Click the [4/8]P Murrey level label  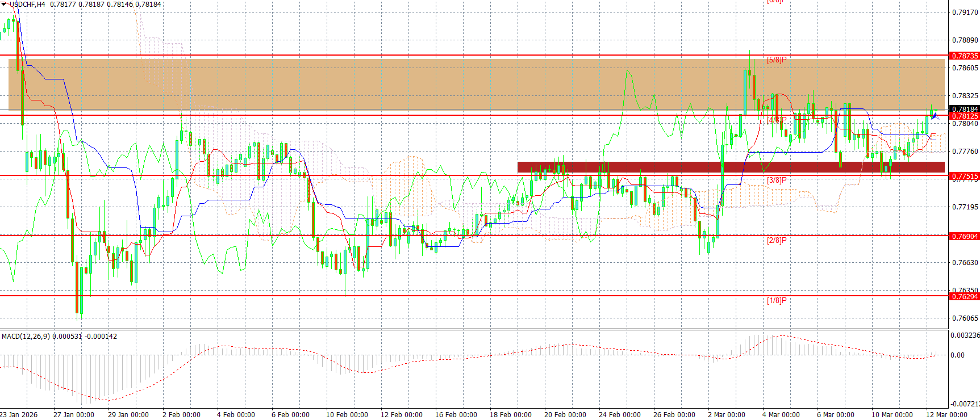[777, 120]
